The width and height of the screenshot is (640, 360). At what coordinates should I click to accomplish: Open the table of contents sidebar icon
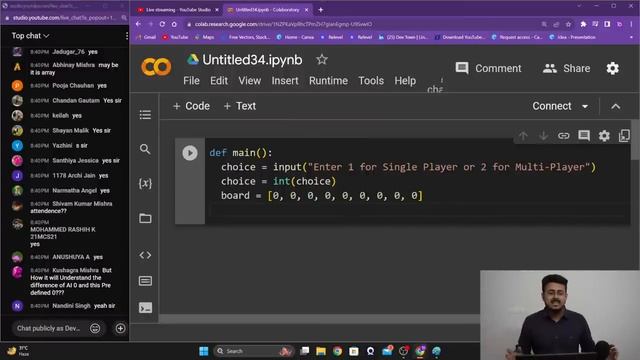[145, 115]
